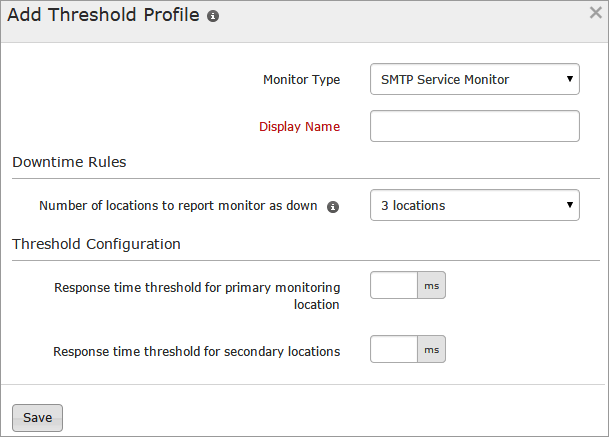
Task: Click the info icon beside Add Threshold Profile title
Action: 213,18
